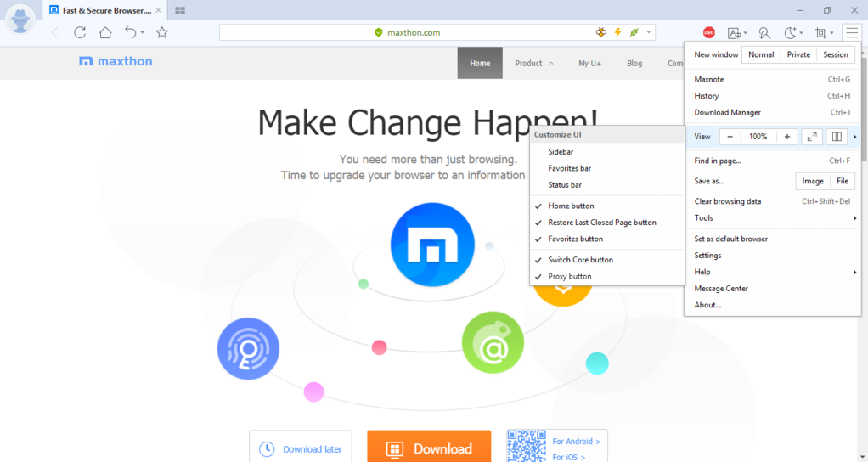This screenshot has width=868, height=462.
Task: Open Maxnote from the menu
Action: click(x=773, y=80)
